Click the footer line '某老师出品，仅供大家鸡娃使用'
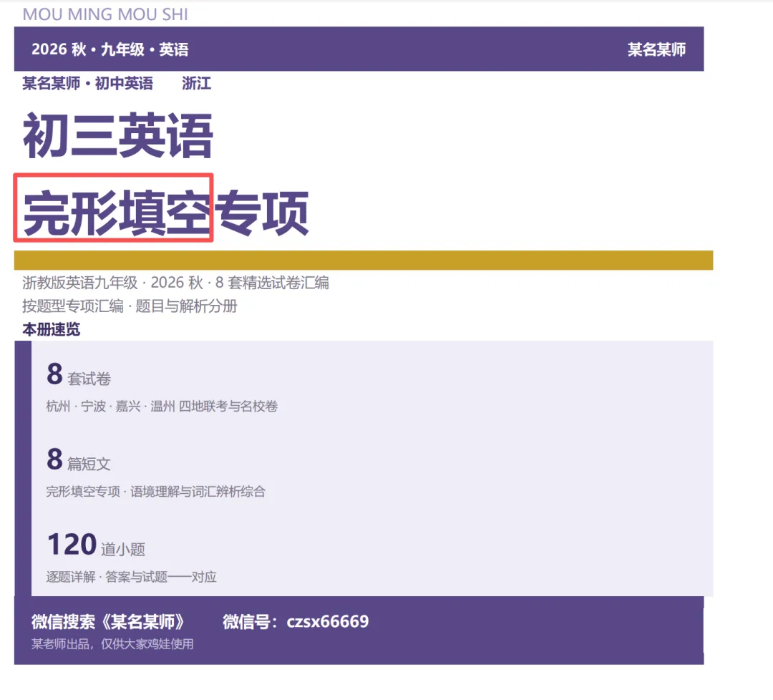773x700 pixels. click(112, 643)
